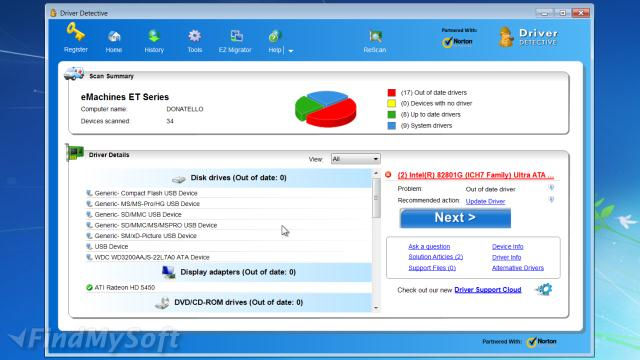
Task: Open the Driver Support Cloud link
Action: [x=488, y=290]
